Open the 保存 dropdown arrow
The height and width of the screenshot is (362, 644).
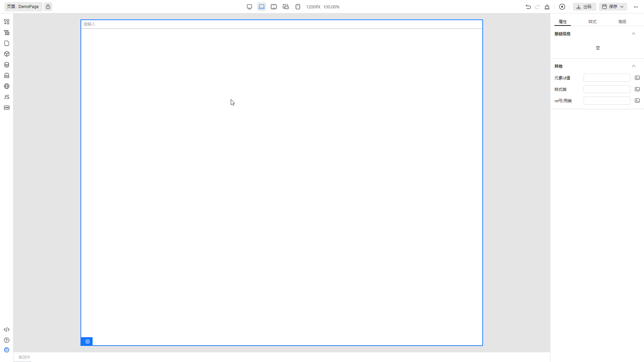point(622,7)
